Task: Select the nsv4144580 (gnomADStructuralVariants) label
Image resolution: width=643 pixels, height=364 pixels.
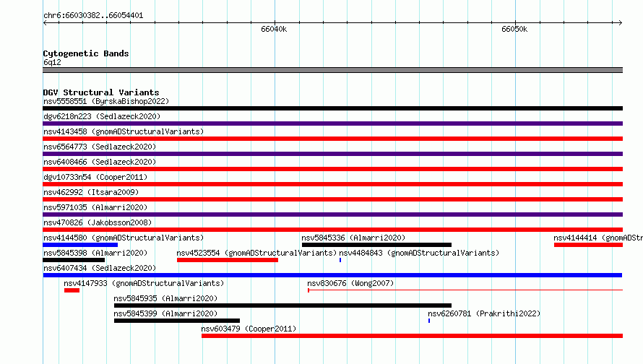Action: [x=124, y=238]
